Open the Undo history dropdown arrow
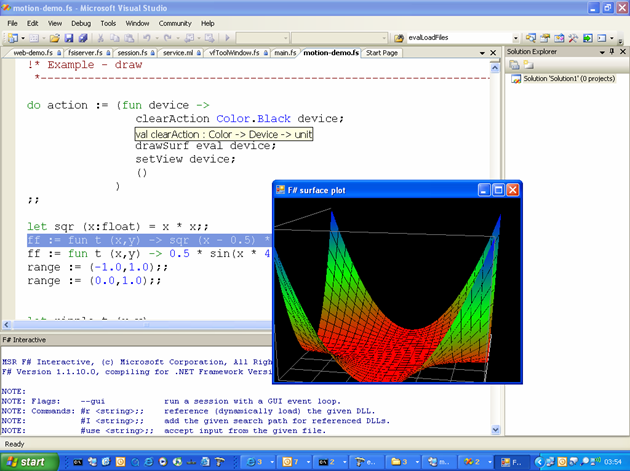Image resolution: width=630 pixels, height=471 pixels. 157,38
